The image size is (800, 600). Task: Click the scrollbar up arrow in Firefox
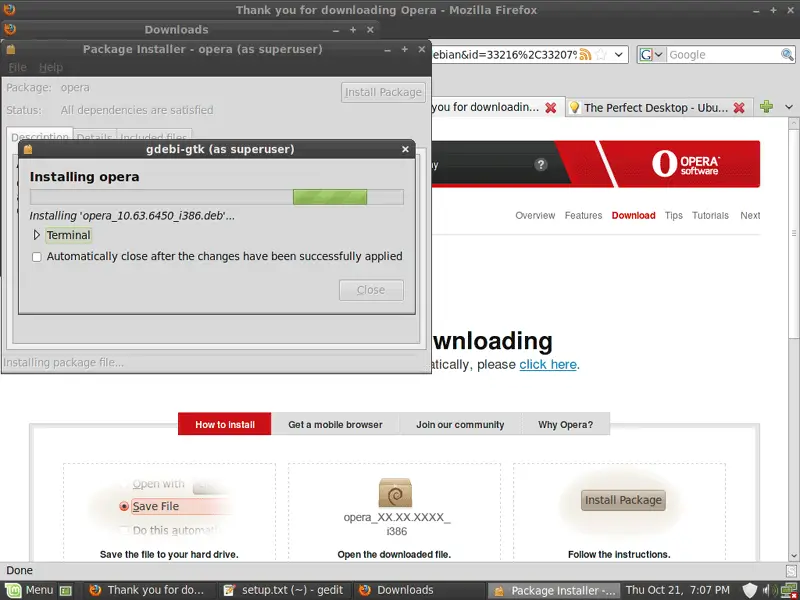click(794, 123)
